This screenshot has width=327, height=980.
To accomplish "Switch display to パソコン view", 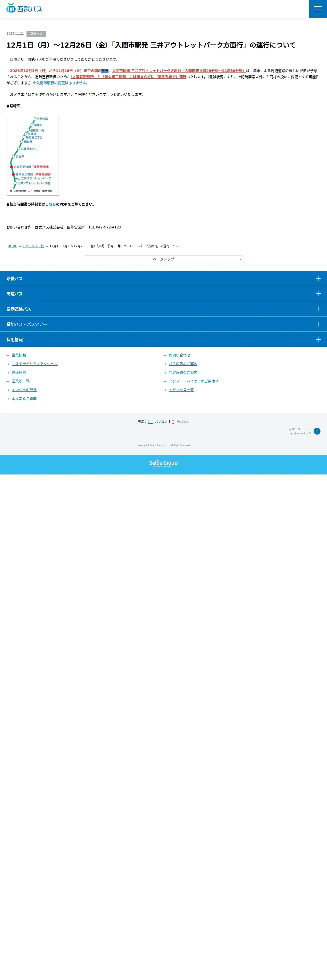I will (x=161, y=422).
